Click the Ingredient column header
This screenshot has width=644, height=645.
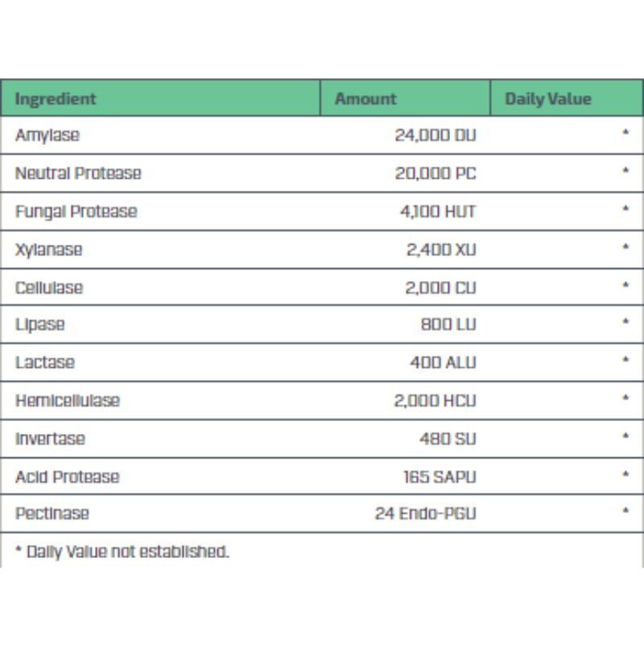pos(56,99)
